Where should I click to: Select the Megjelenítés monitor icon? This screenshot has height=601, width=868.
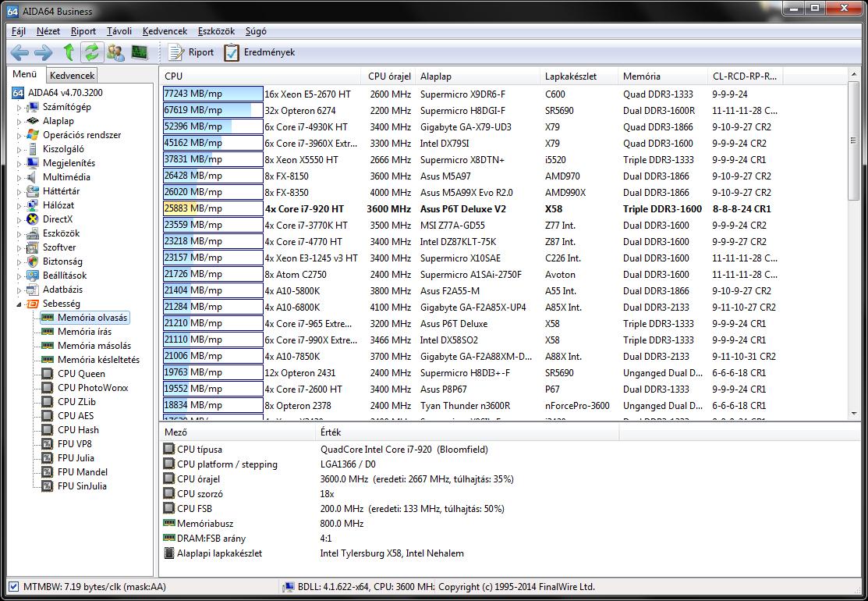(34, 163)
